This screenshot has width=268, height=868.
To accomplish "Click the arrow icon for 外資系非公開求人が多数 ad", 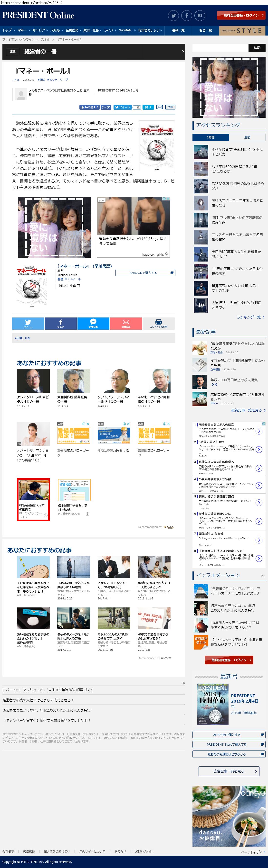I will point(259,486).
